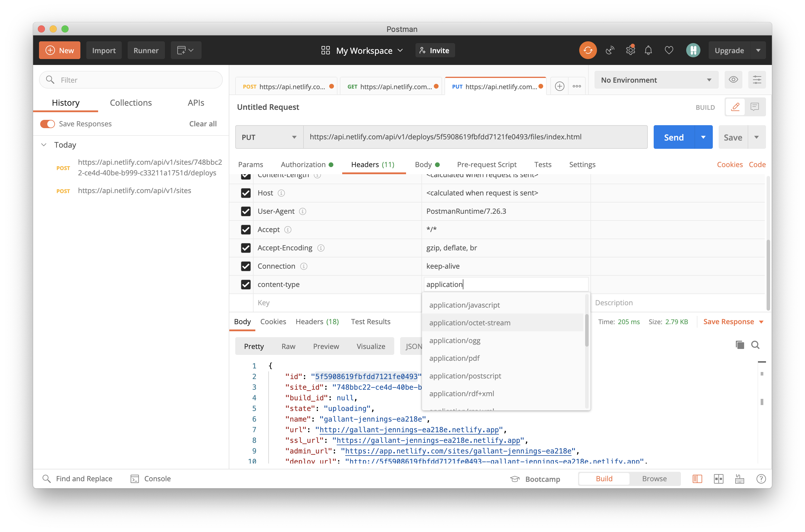Click the search icon in response panel
805x532 pixels.
pyautogui.click(x=754, y=345)
